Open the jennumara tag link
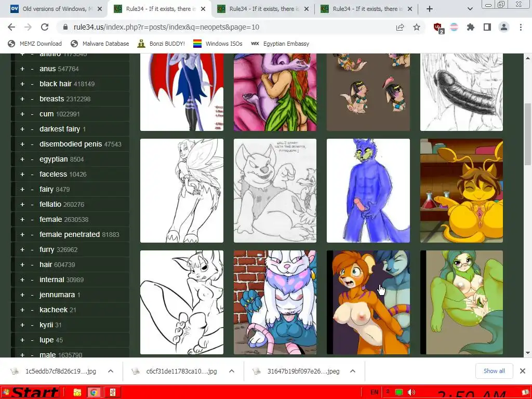This screenshot has width=532, height=399. point(57,295)
